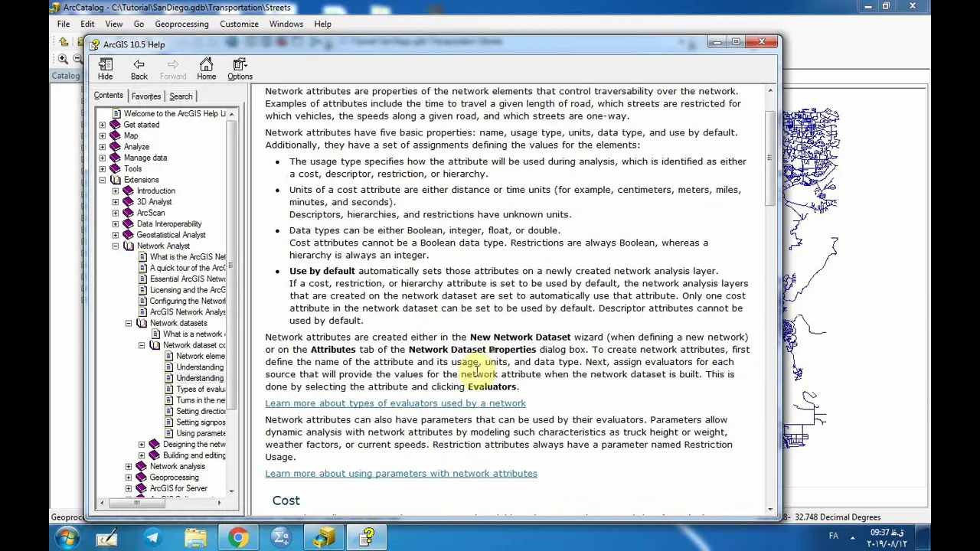Screen dimensions: 980x551
Task: Click the book icon beside Tools
Action: pos(115,168)
